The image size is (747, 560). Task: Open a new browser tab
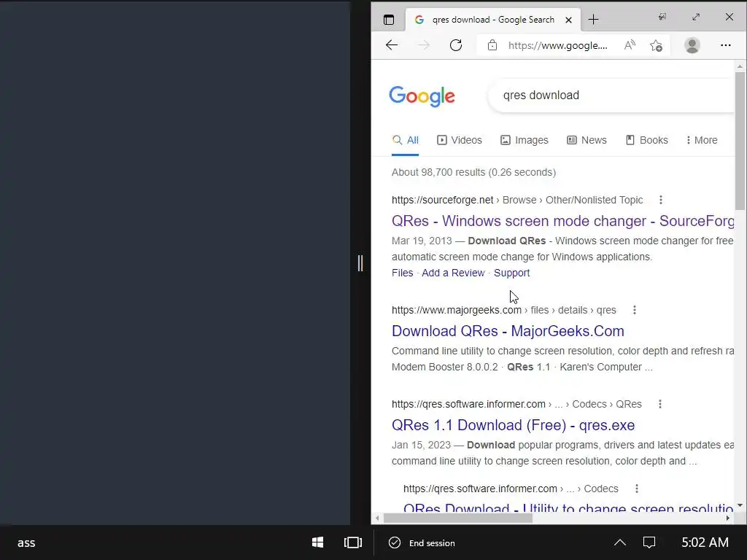coord(593,20)
